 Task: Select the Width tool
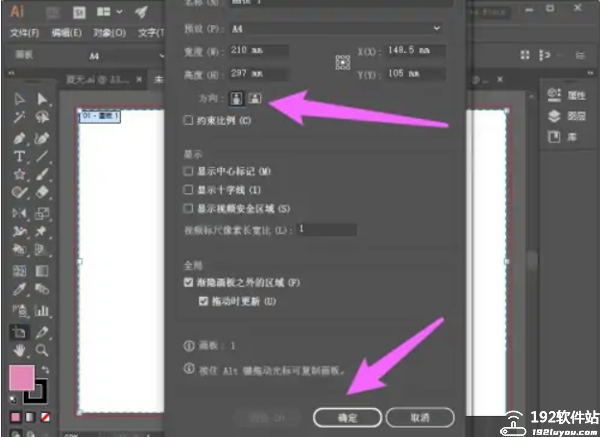(19, 231)
